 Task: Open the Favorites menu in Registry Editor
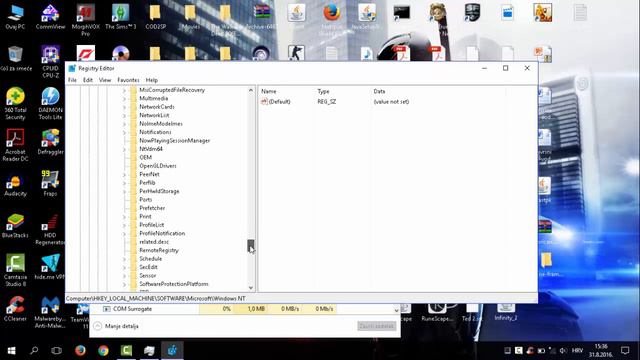(x=128, y=80)
